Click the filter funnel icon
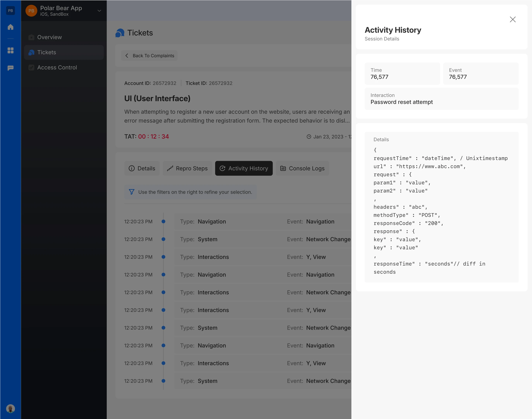 pos(132,192)
